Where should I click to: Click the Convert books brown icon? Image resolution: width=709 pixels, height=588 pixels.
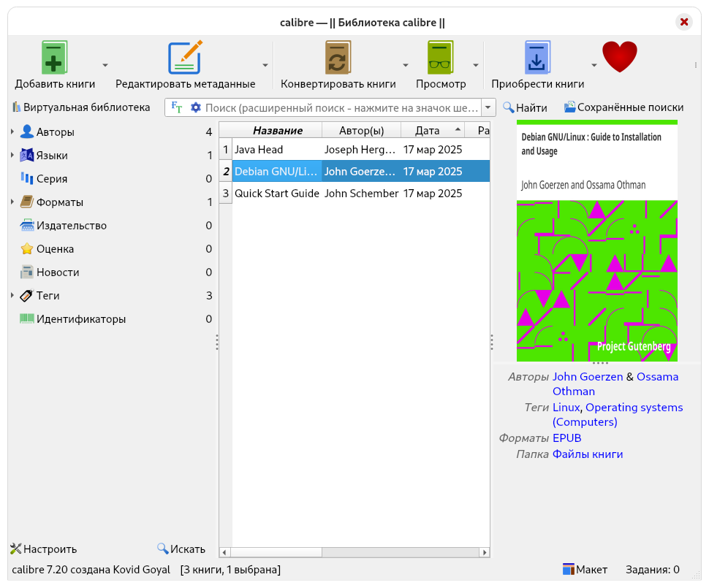(338, 58)
